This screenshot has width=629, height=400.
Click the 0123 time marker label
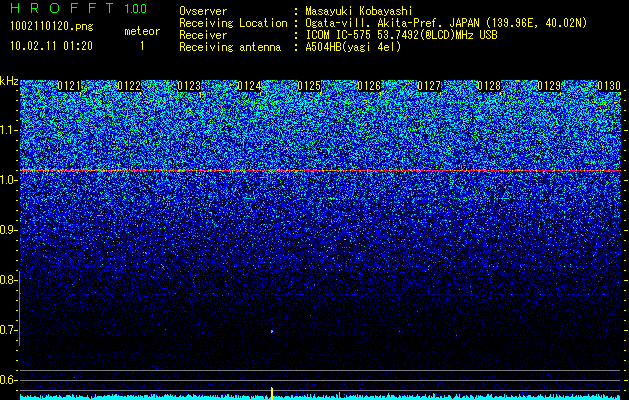[189, 86]
